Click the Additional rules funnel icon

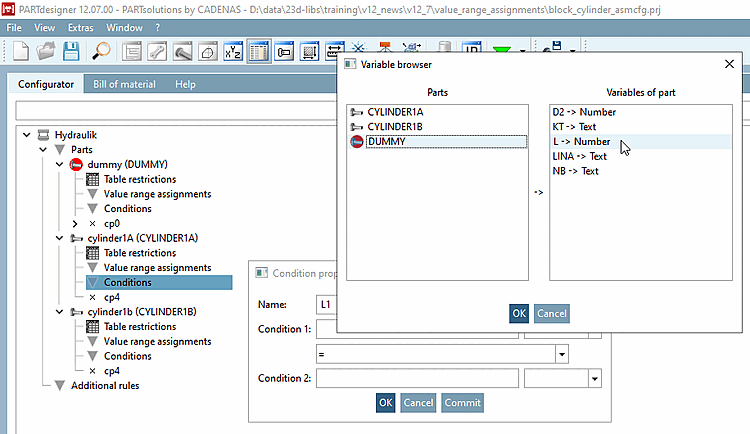(60, 386)
